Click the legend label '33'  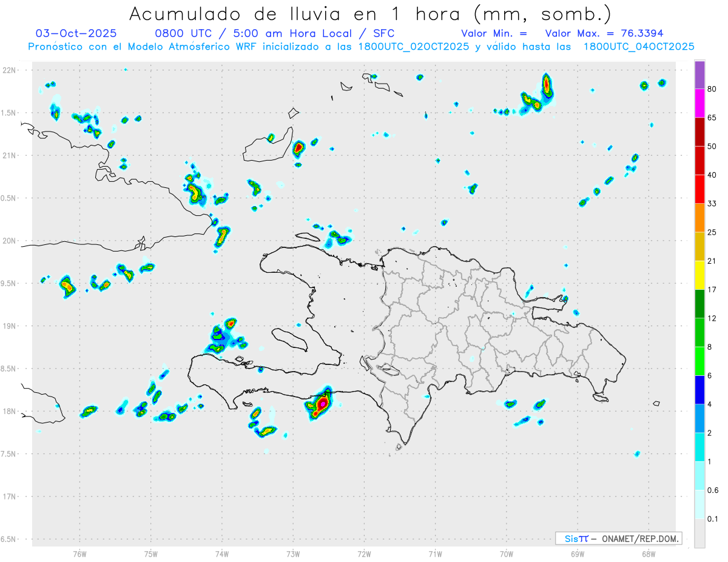712,204
